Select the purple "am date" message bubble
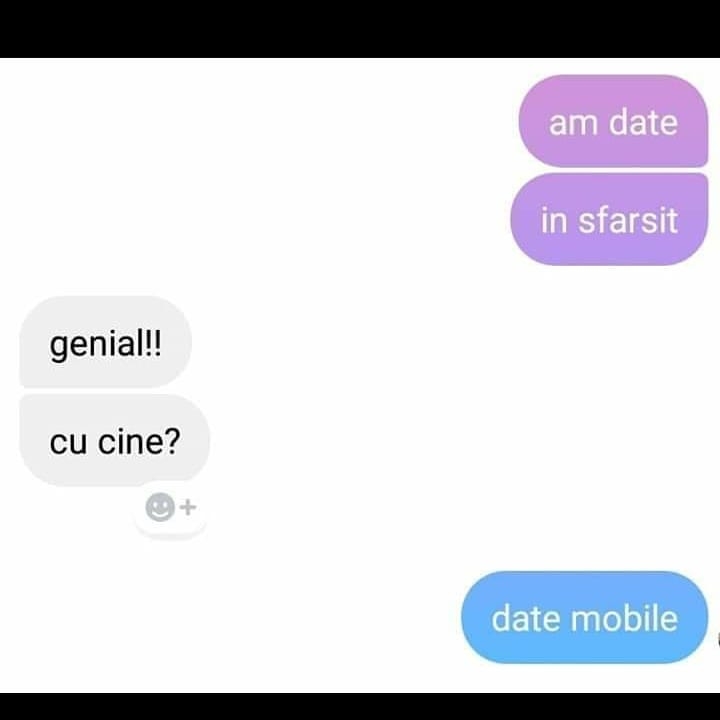Image resolution: width=720 pixels, height=720 pixels. point(613,121)
